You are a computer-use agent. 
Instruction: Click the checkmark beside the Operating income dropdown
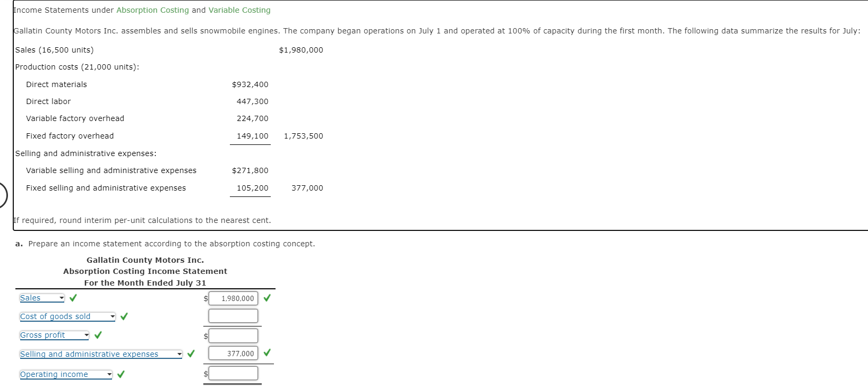point(121,374)
